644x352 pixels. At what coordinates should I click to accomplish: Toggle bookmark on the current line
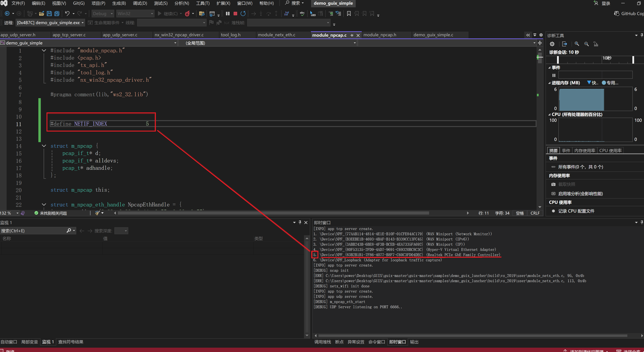click(x=349, y=14)
